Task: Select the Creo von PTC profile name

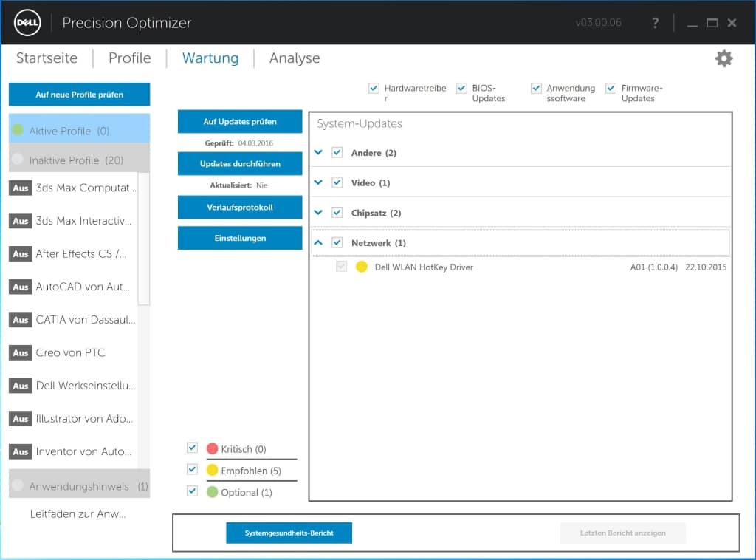Action: click(x=70, y=352)
